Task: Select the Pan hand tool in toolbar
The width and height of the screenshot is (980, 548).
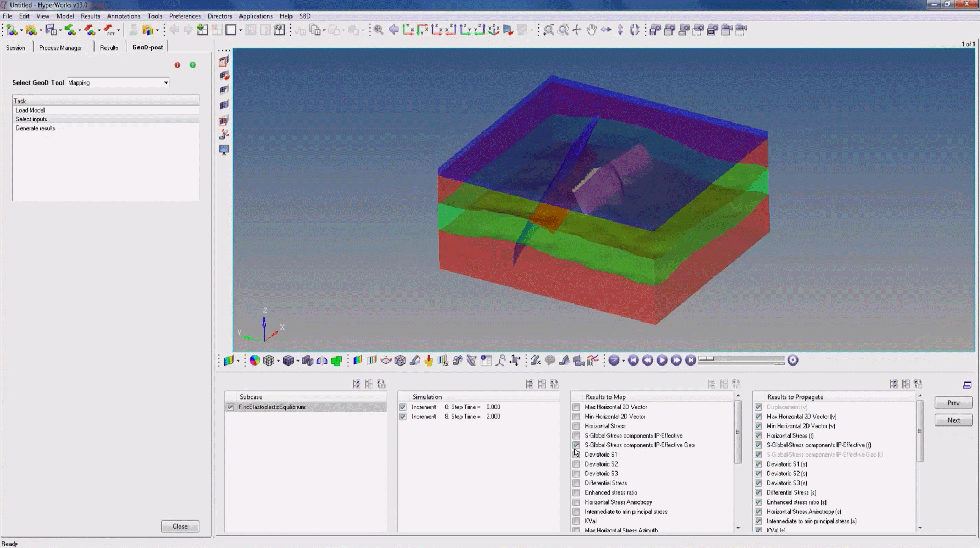Action: [591, 30]
